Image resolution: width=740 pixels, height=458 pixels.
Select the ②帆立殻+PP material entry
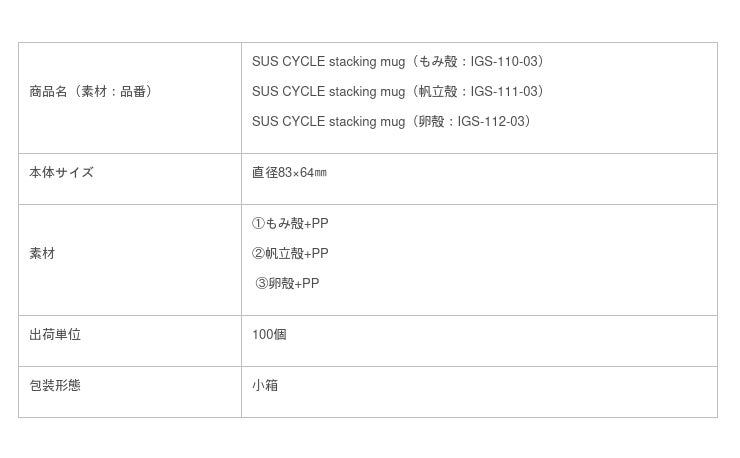[x=290, y=254]
